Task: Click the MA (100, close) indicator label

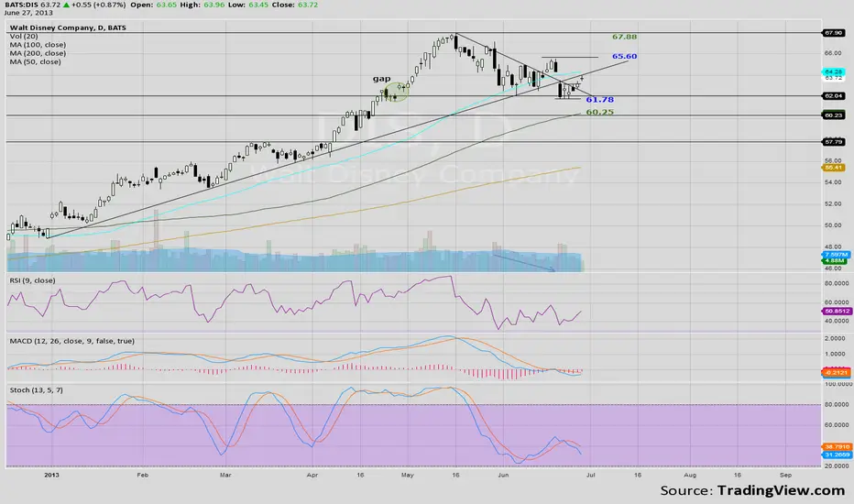Action: pyautogui.click(x=38, y=45)
